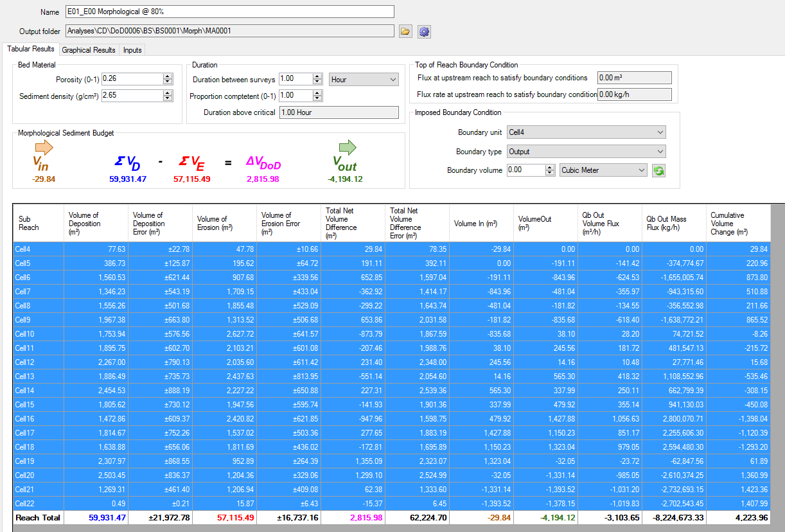
Task: Click the flux at upstream reach 0.00 m³ field
Action: [x=634, y=78]
